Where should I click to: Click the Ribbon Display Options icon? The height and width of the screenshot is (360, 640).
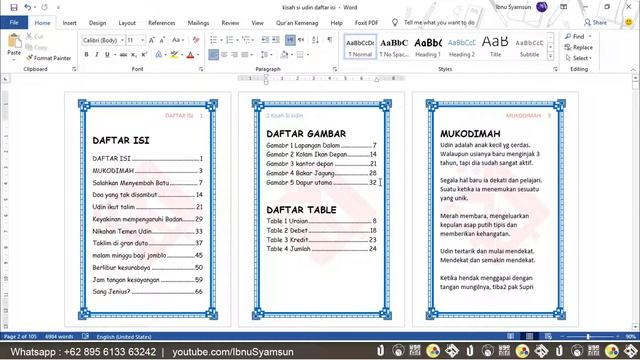[564, 7]
